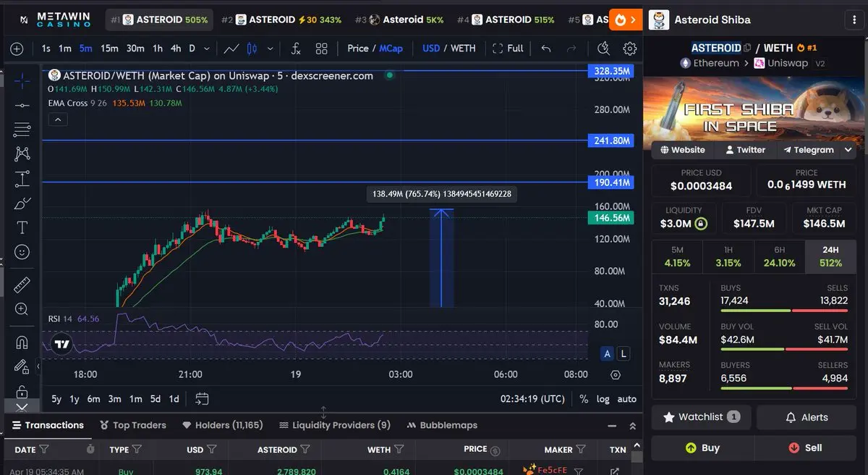Open the forecasting and measurement tools
This screenshot has width=868, height=475.
pos(22,178)
